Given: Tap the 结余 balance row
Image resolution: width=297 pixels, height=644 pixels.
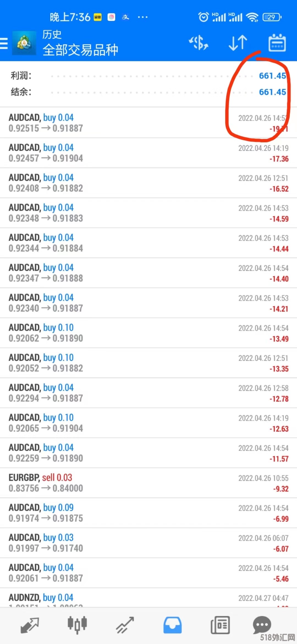Looking at the screenshot, I should (148, 92).
